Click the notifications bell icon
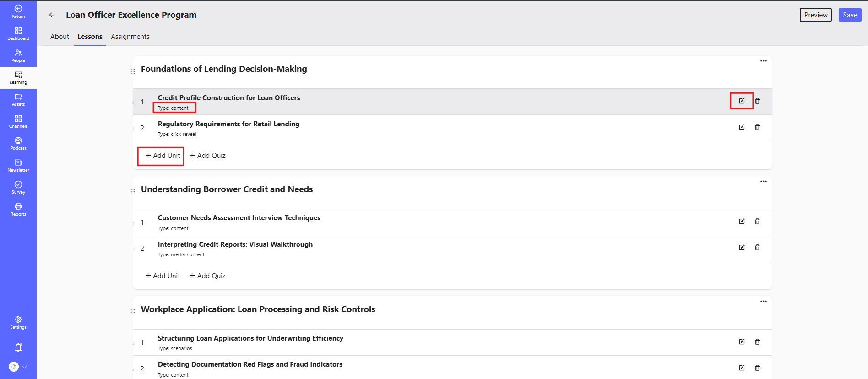The height and width of the screenshot is (379, 868). point(18,347)
